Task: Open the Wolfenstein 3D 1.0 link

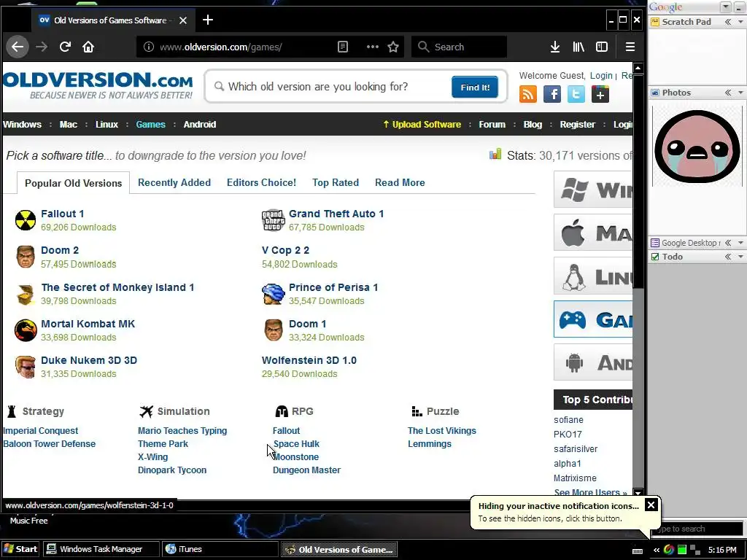Action: click(x=309, y=360)
